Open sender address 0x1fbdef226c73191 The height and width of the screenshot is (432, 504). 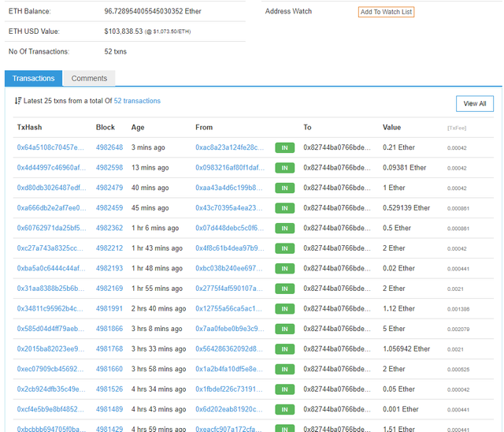pos(229,389)
